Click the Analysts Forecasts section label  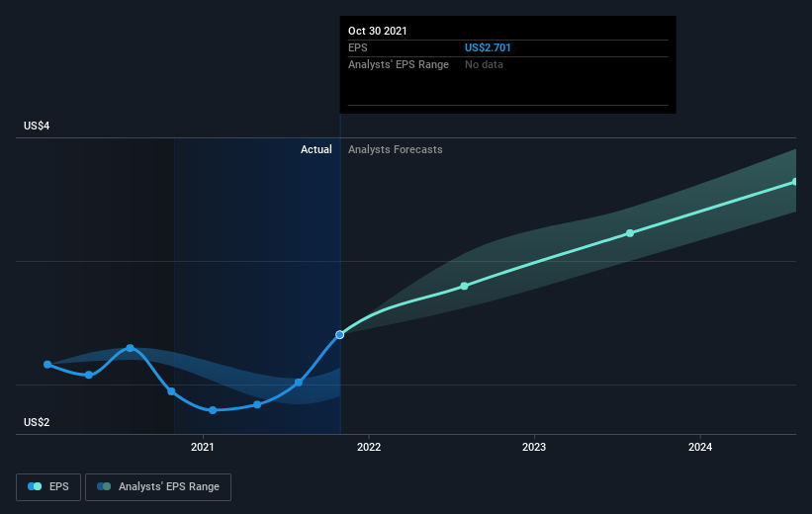tap(396, 149)
